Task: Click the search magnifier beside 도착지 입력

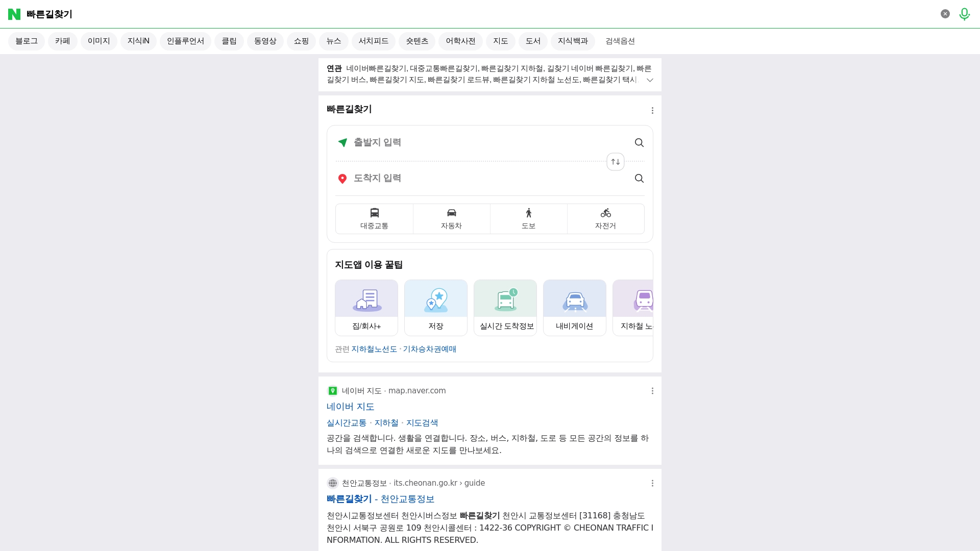Action: (639, 179)
